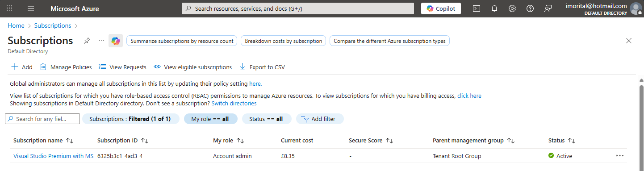
Task: Close the Subscriptions blade
Action: [629, 41]
